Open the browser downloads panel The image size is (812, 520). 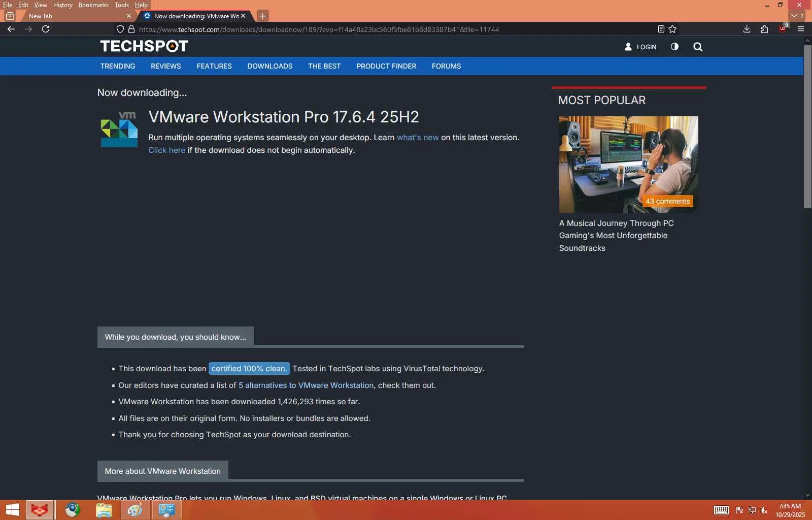747,29
